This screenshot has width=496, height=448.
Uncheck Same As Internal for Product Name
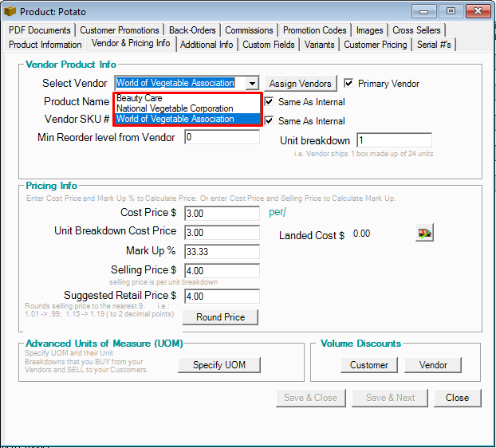(x=270, y=102)
